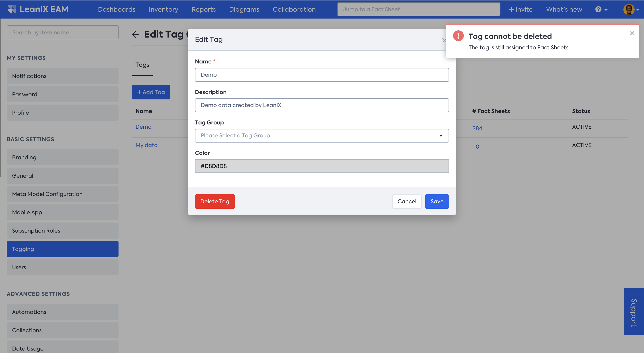Image resolution: width=644 pixels, height=353 pixels.
Task: Click the Description input field
Action: click(x=322, y=105)
